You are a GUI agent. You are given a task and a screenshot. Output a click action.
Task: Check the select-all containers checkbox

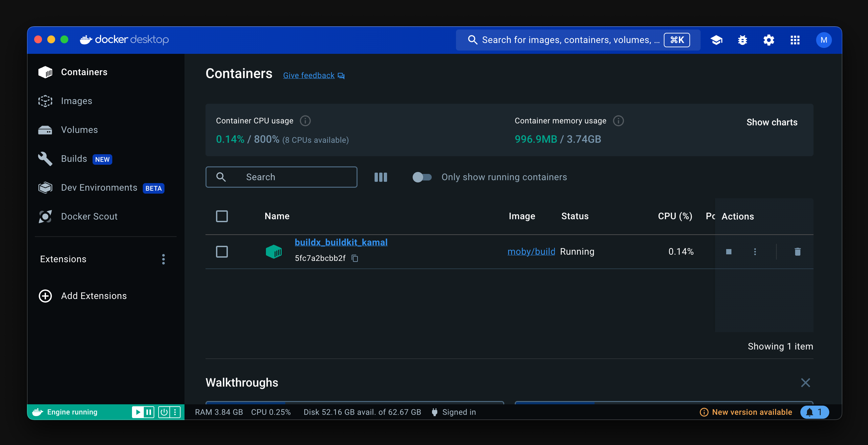coord(222,216)
